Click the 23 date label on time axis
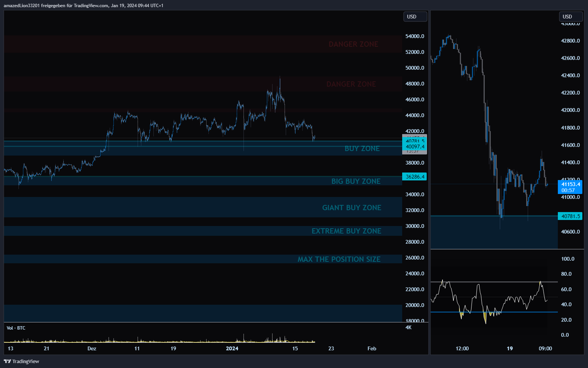 tap(331, 348)
